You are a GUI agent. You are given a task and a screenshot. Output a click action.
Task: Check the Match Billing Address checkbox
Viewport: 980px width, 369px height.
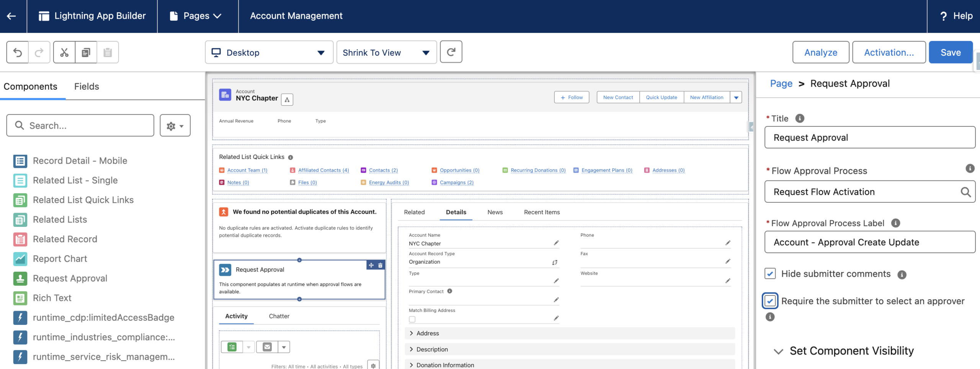412,319
